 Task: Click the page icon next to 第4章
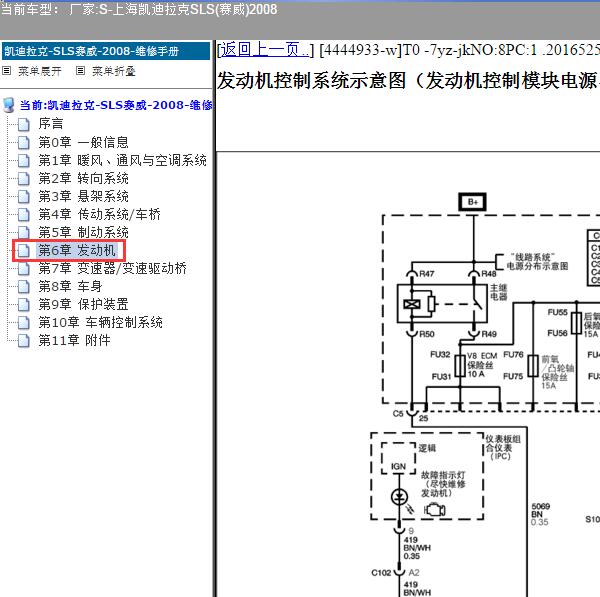pyautogui.click(x=24, y=214)
